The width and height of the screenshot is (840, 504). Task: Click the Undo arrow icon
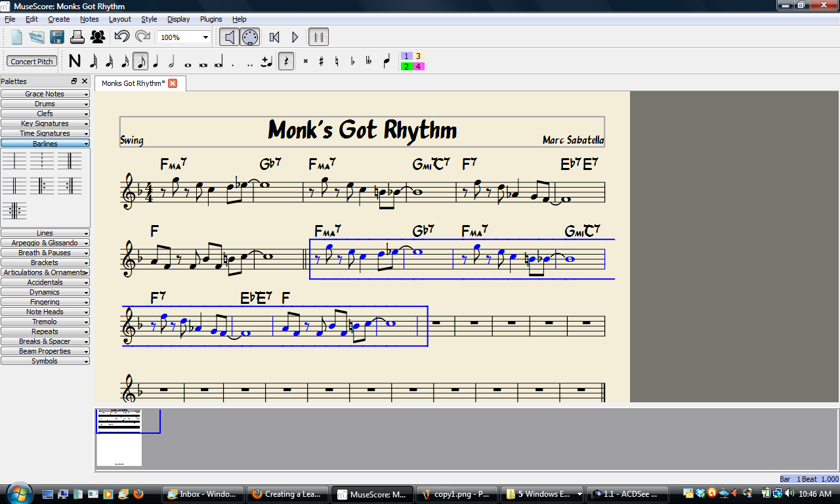click(121, 37)
